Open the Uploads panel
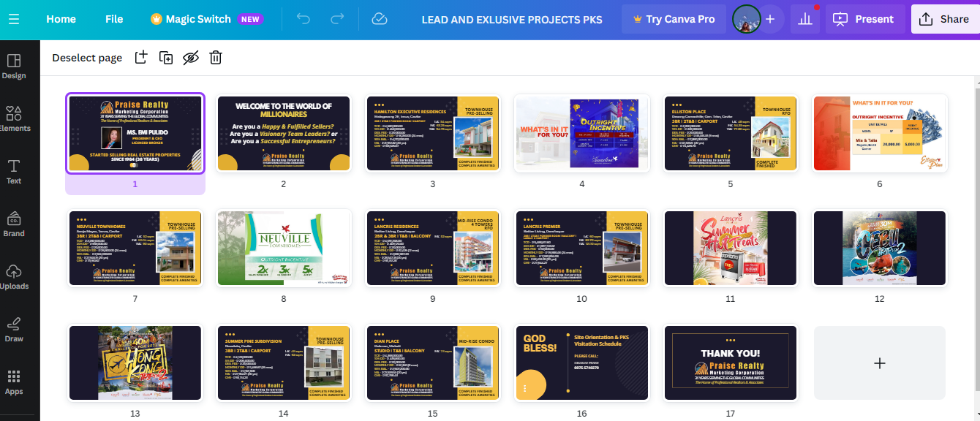Viewport: 980px width, 421px height. point(14,277)
